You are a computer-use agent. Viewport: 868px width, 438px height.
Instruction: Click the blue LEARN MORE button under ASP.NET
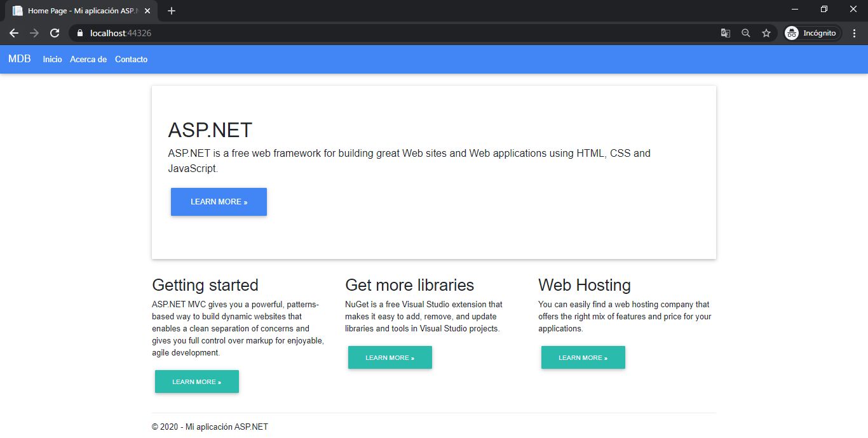[x=219, y=202]
